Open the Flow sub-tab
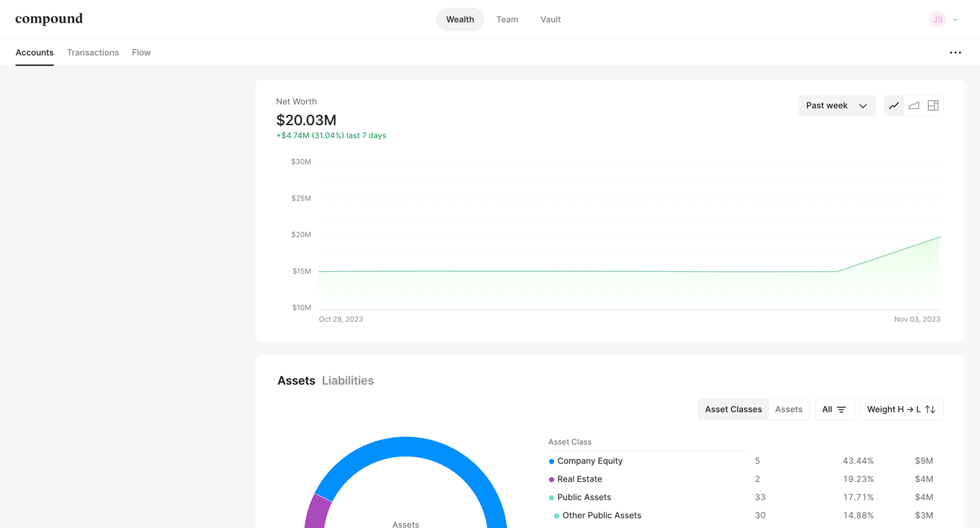The width and height of the screenshot is (980, 528). coord(141,53)
